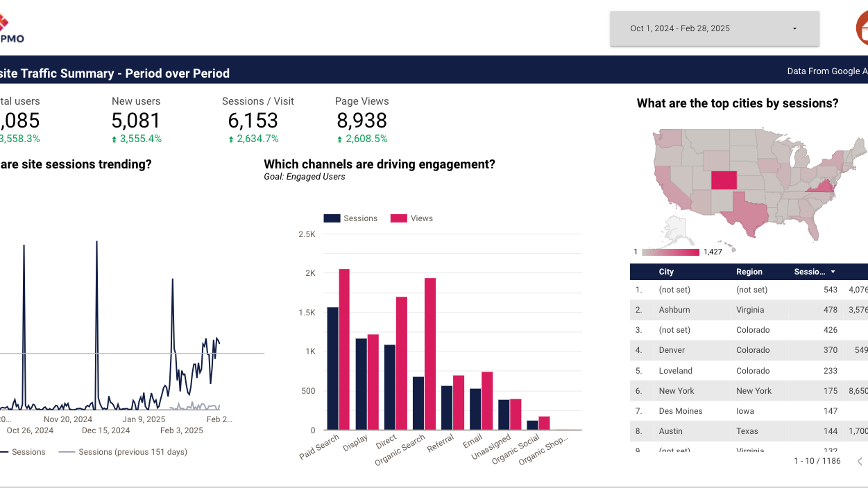The image size is (868, 488).
Task: Click the 2,608.5% change under Page Views
Action: coord(366,139)
